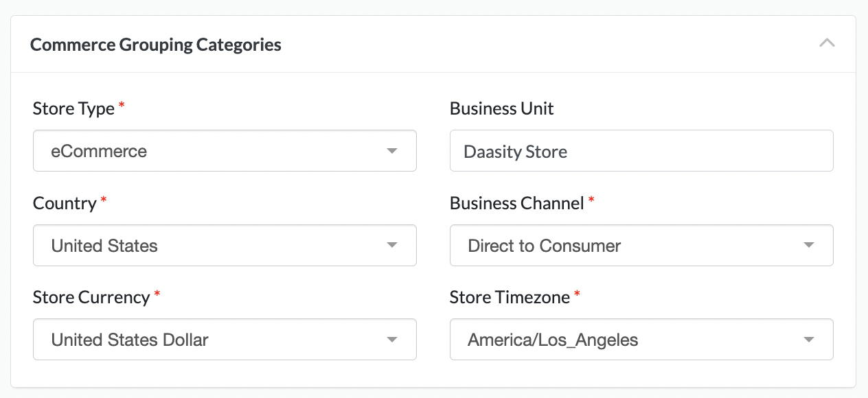Focus the Business Unit text field
Image resolution: width=868 pixels, height=398 pixels.
click(x=641, y=151)
